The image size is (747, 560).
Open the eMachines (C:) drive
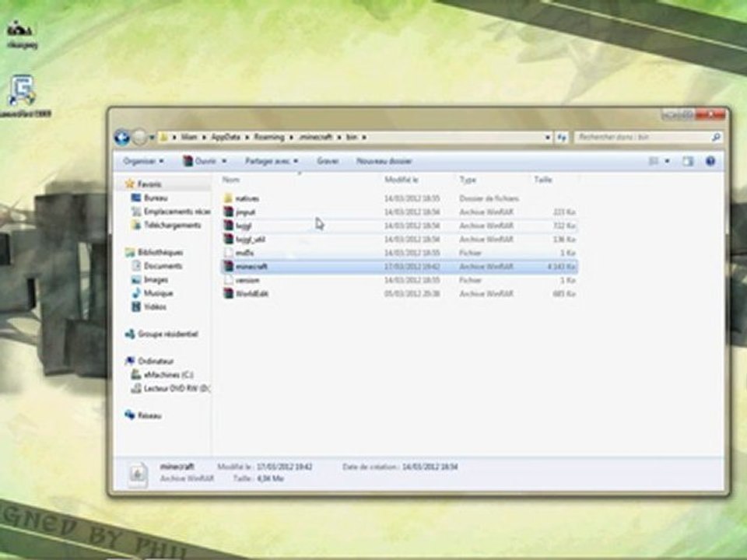coord(168,375)
